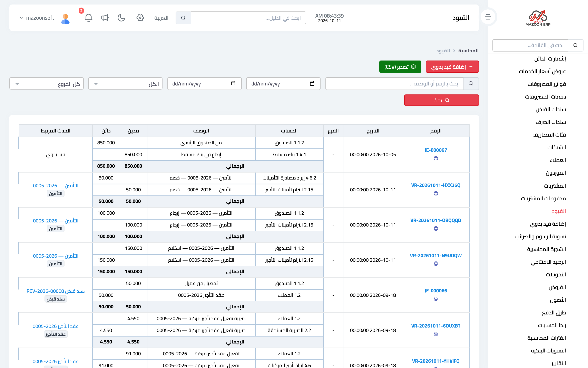Open linked contract عقد التأجير 0005-2026 for VR-20261011-6OUXBT
The image size is (588, 368).
tap(55, 326)
